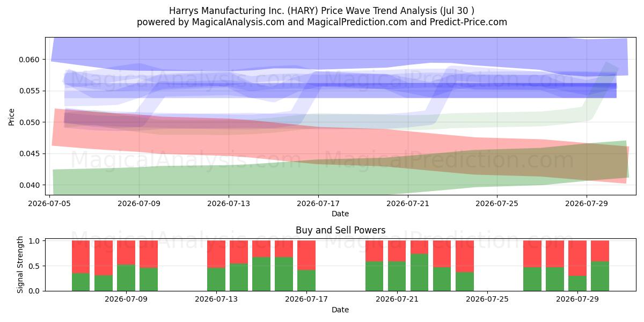Click the "Signal Strength" axis label
Viewport: 644px width, 322px height.
[x=20, y=266]
